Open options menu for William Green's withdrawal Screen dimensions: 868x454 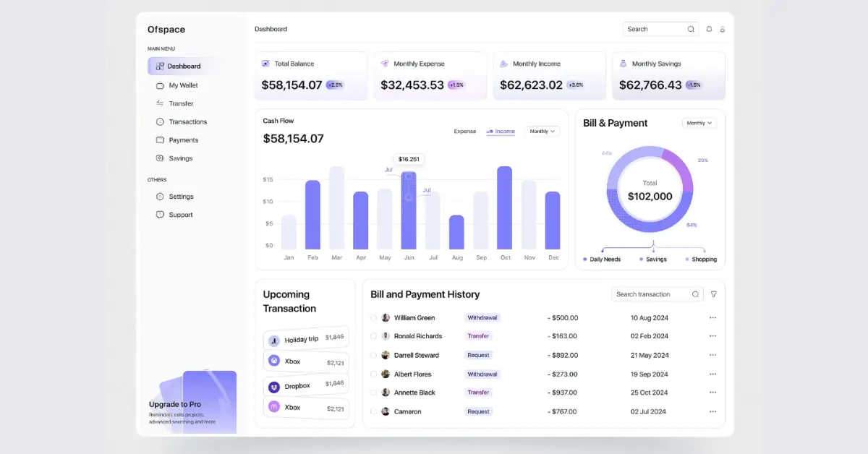(712, 317)
